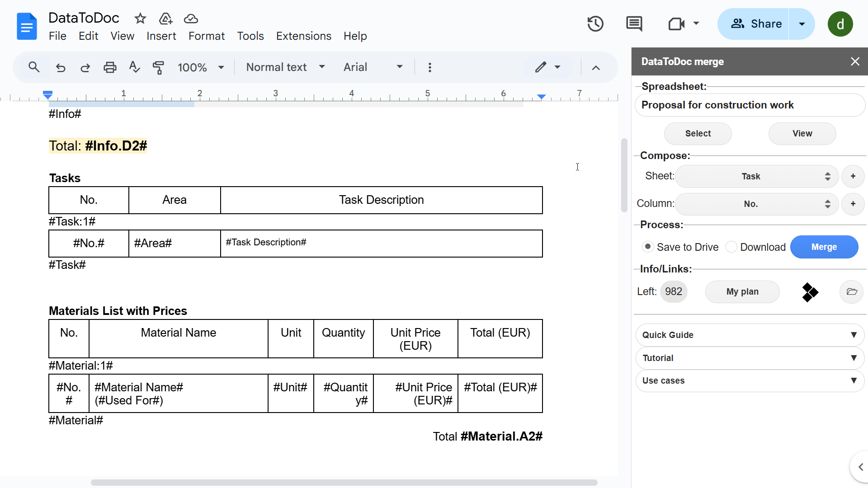Undo the last action
Viewport: 868px width, 488px height.
point(60,67)
